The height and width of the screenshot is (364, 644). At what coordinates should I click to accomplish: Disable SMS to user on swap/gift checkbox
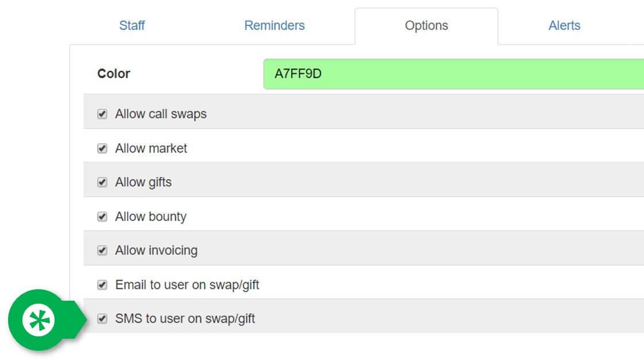102,319
